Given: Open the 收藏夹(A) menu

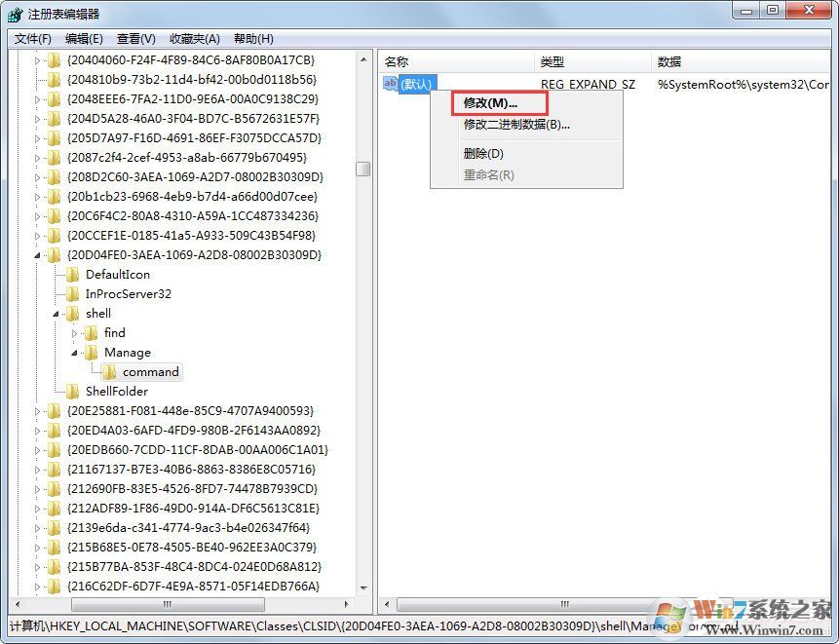Looking at the screenshot, I should pyautogui.click(x=192, y=38).
